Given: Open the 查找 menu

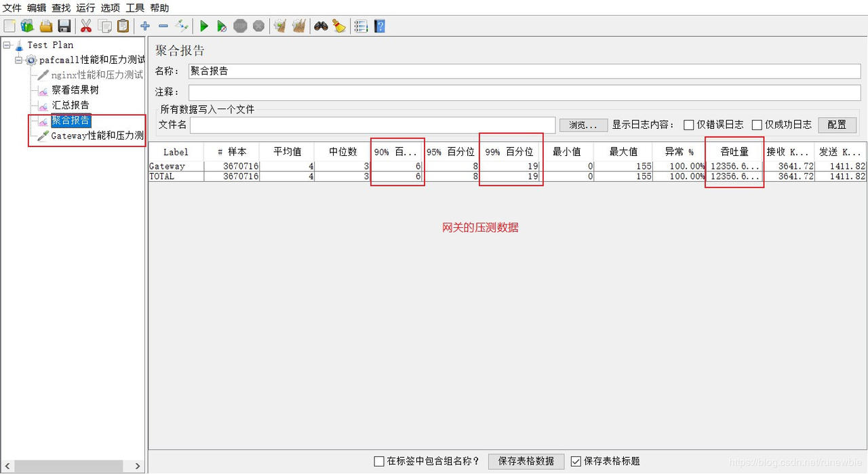Looking at the screenshot, I should [61, 8].
